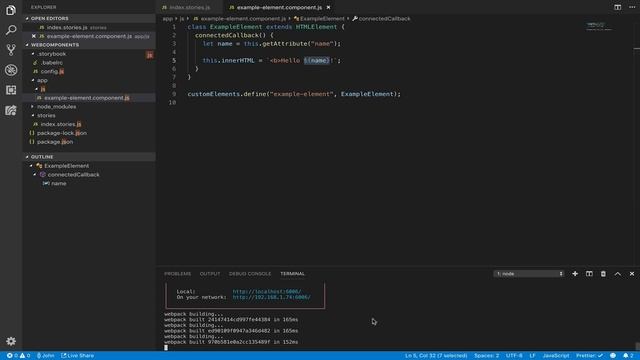
Task: Open the 192.168.1.74 network link
Action: pos(271,297)
